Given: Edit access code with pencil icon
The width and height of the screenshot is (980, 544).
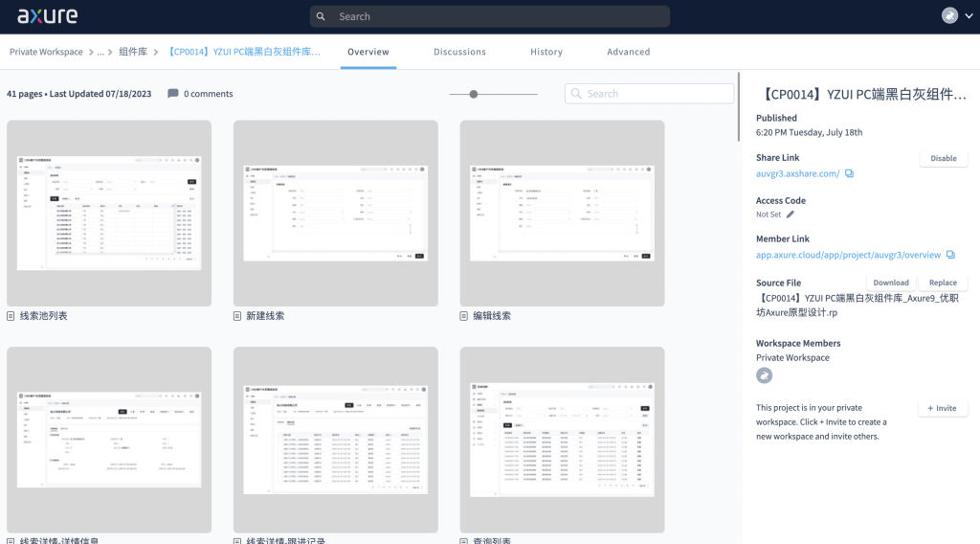Looking at the screenshot, I should click(791, 215).
